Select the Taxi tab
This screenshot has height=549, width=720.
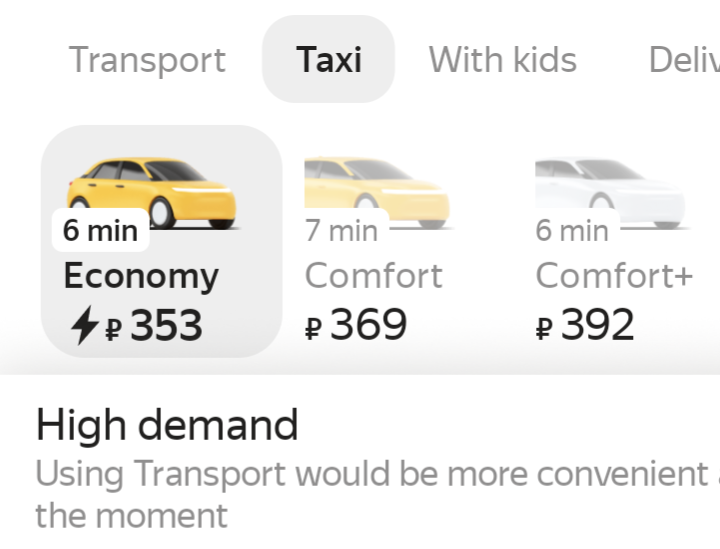(328, 60)
